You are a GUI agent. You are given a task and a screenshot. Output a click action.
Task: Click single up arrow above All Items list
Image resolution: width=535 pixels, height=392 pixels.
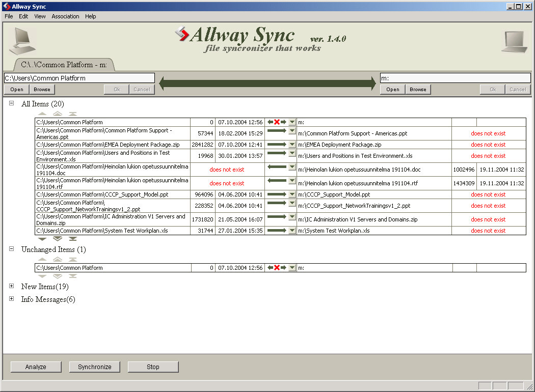click(42, 114)
